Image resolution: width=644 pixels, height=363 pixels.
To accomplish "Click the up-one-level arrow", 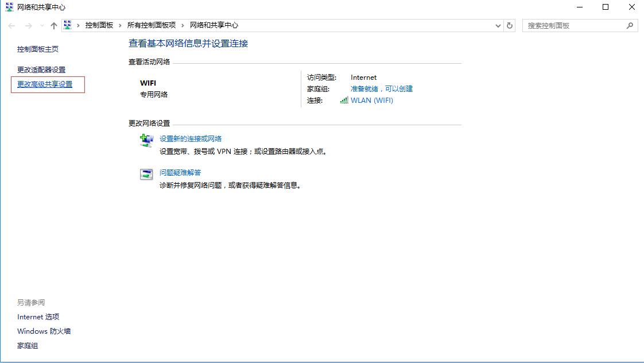I will (53, 25).
